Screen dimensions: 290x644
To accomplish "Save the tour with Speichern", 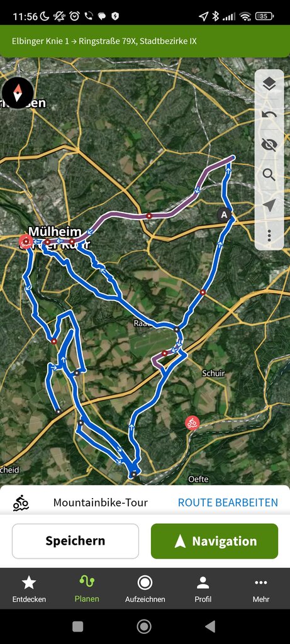I will tap(75, 541).
